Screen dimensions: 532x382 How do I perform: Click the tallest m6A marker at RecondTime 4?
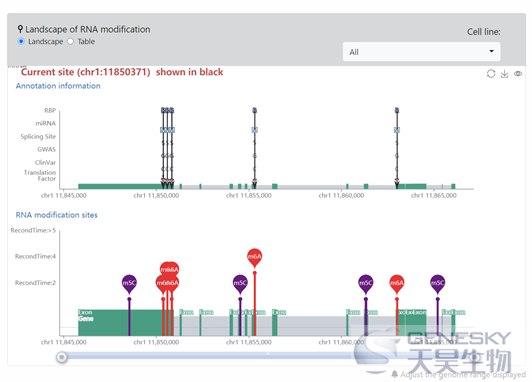coord(254,257)
